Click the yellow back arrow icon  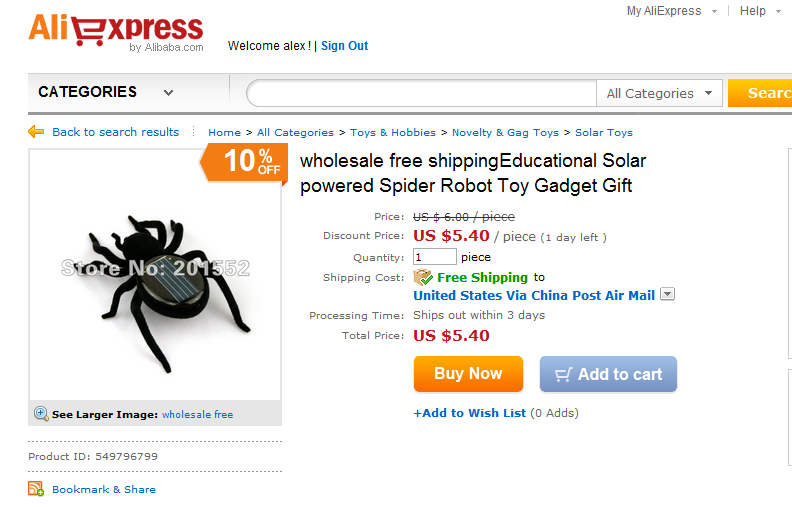coord(37,132)
